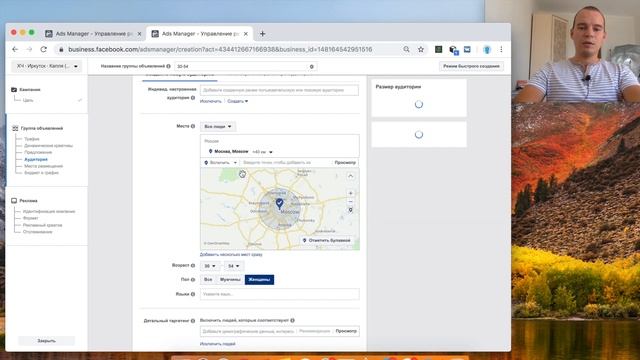Click the location search input field

coord(286,162)
